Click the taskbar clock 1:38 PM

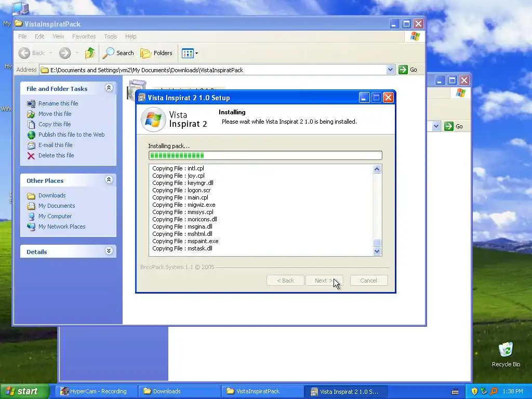pyautogui.click(x=513, y=391)
